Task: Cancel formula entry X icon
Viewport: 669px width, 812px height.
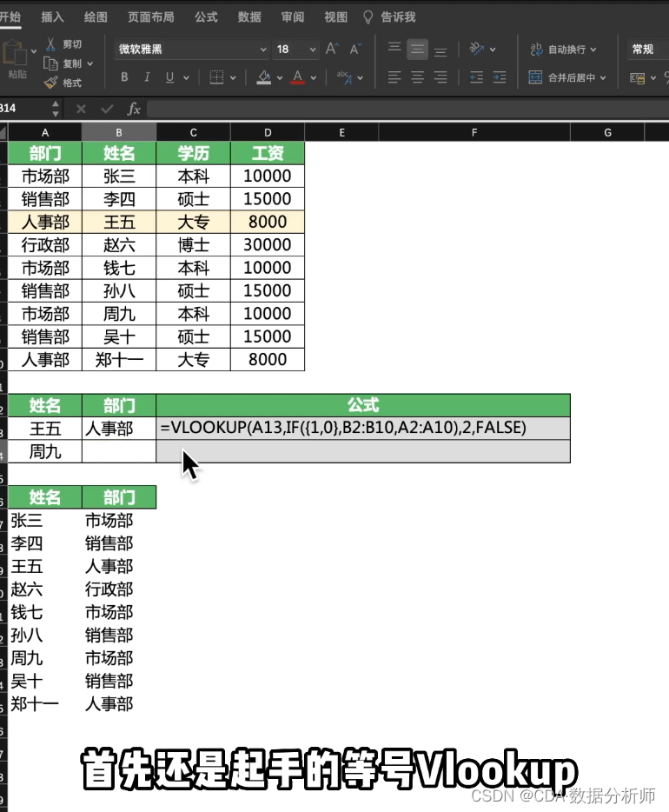Action: 81,109
